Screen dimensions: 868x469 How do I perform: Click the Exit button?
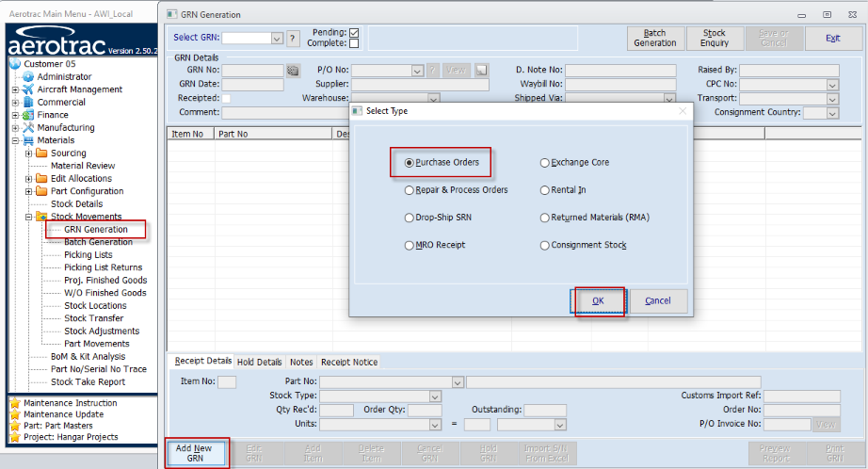[832, 39]
